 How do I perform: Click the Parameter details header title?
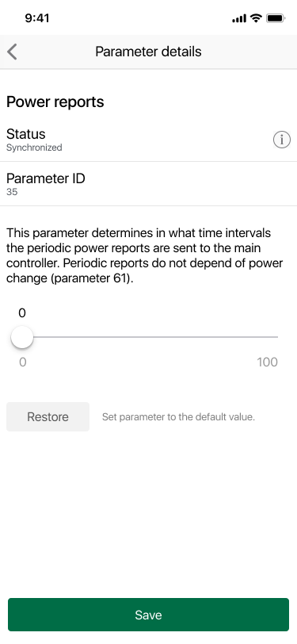tap(149, 52)
